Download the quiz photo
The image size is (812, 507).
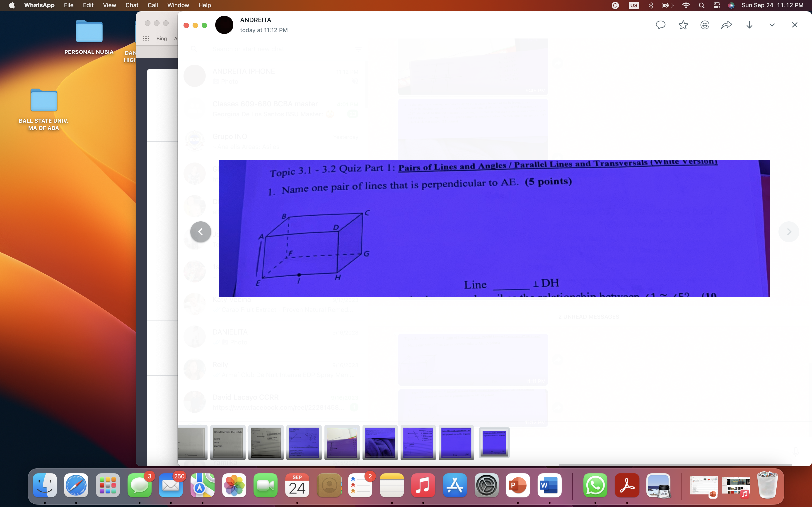pyautogui.click(x=749, y=24)
